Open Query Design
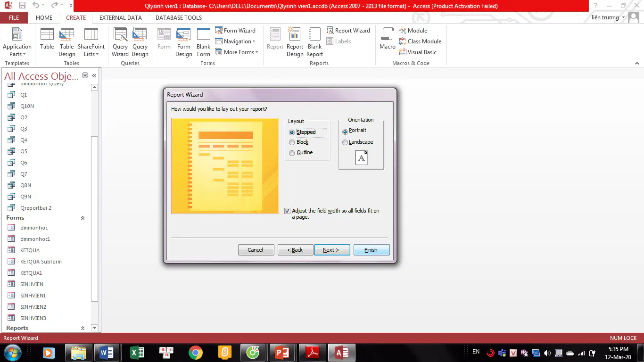 (x=140, y=42)
